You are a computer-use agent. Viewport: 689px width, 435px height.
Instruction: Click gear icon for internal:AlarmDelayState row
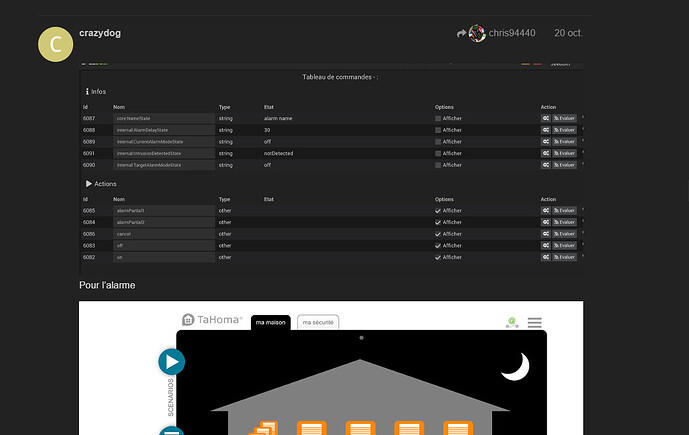coord(545,130)
